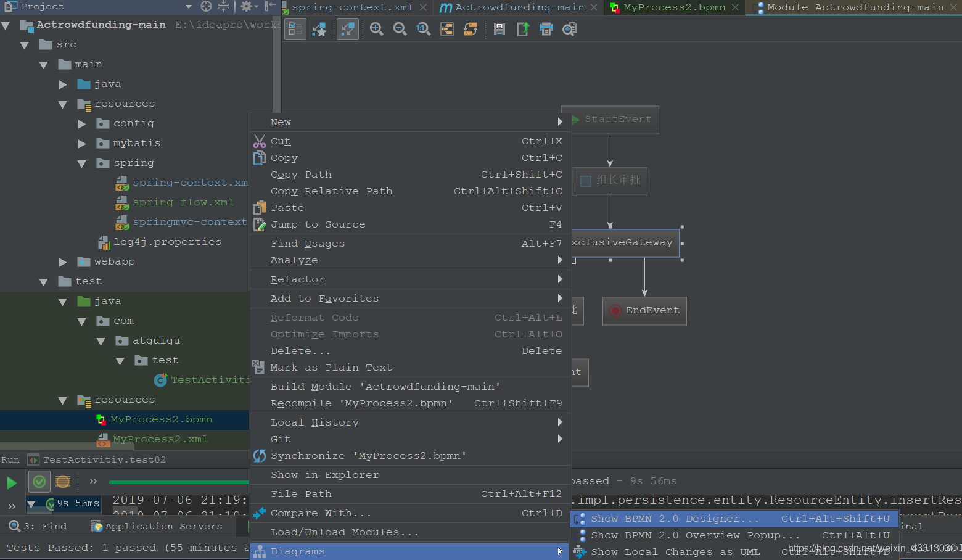Open the Refactor submenu
This screenshot has height=560, width=962.
[411, 279]
